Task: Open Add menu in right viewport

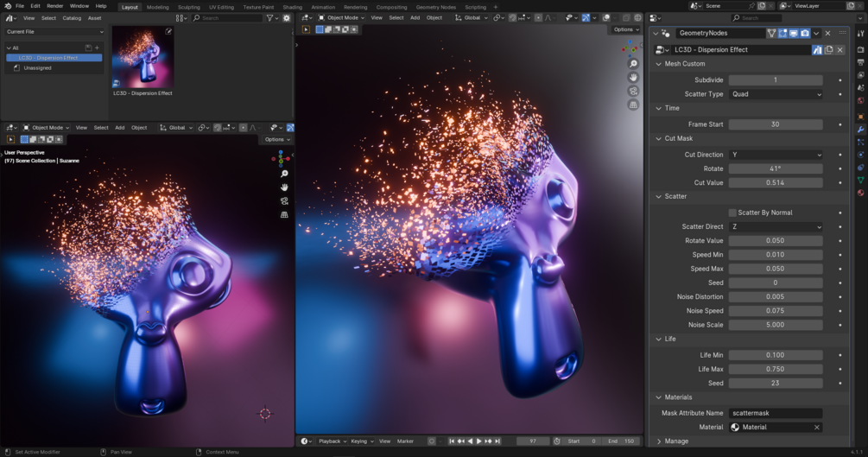Action: [415, 18]
